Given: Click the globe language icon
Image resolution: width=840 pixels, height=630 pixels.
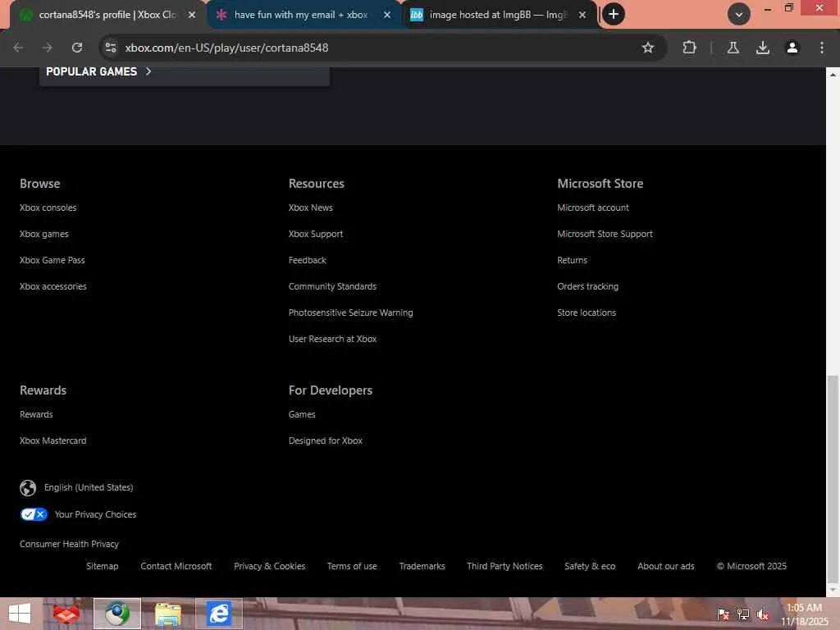Looking at the screenshot, I should tap(28, 487).
